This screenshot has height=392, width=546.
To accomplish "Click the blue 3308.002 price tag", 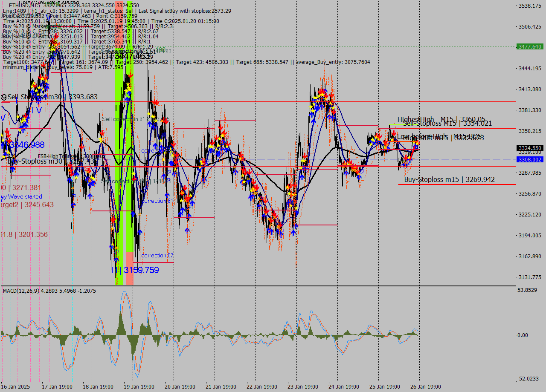I will [x=529, y=159].
